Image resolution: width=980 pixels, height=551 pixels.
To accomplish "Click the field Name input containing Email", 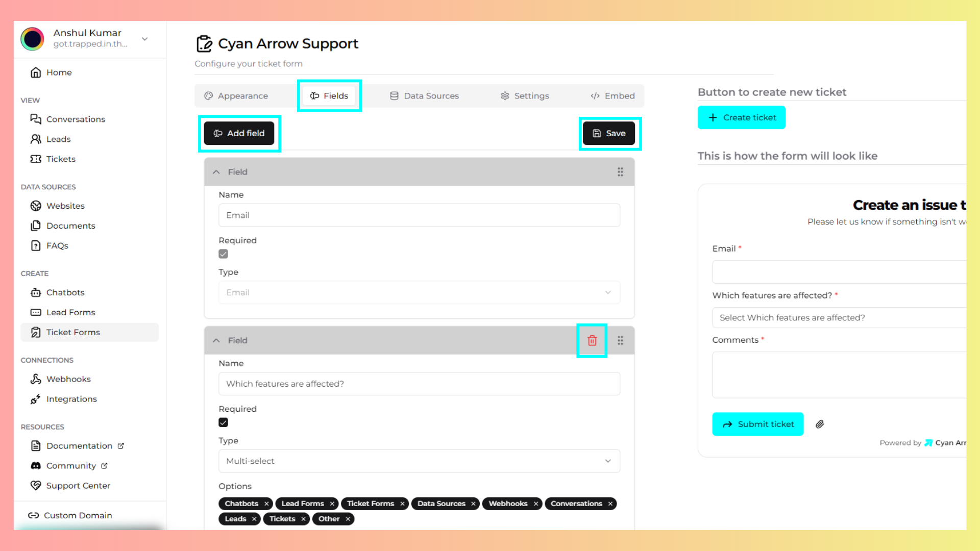I will pos(419,215).
